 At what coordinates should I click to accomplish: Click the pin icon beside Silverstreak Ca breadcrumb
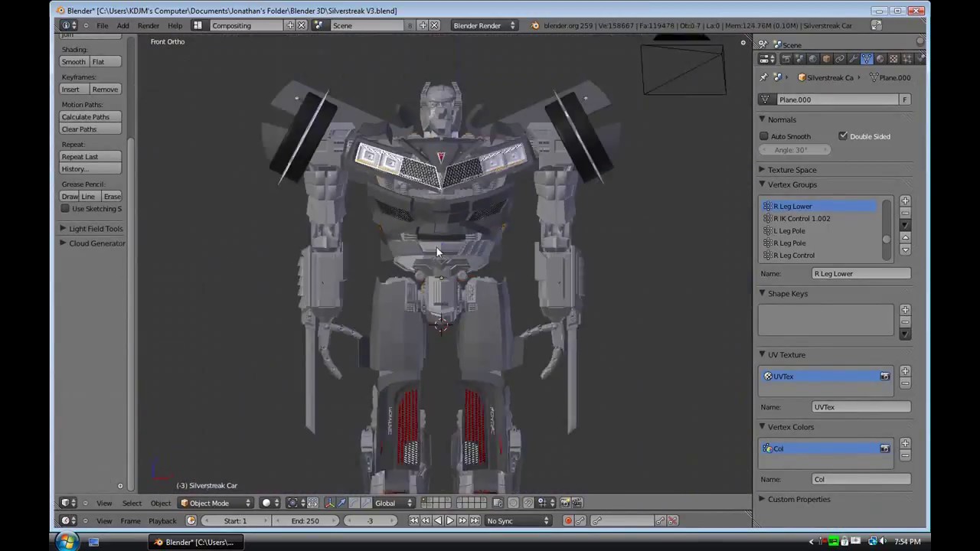[763, 77]
